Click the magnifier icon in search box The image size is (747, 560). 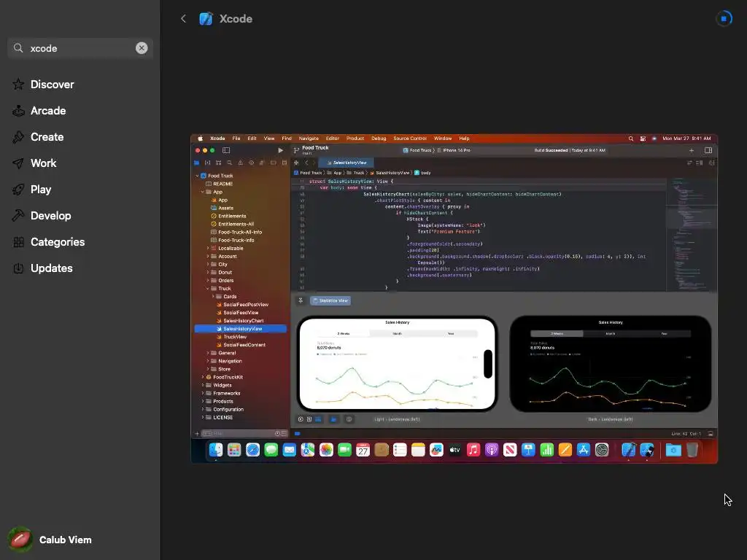[x=18, y=48]
